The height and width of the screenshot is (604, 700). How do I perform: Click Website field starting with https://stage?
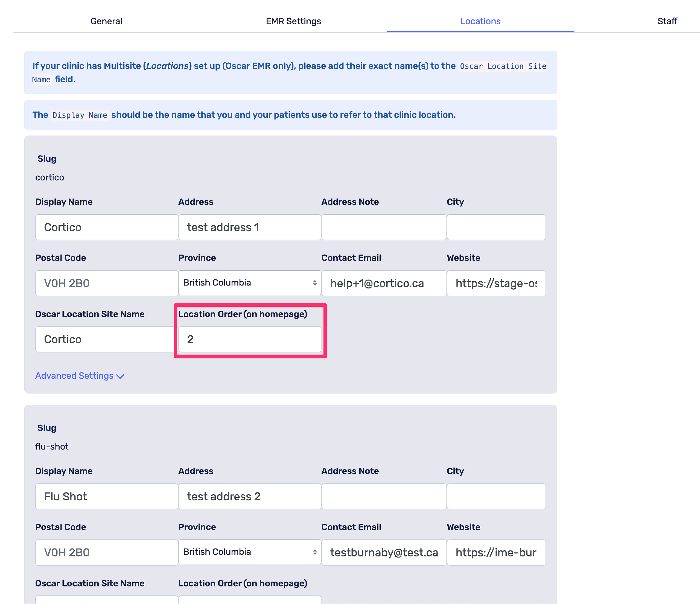496,284
